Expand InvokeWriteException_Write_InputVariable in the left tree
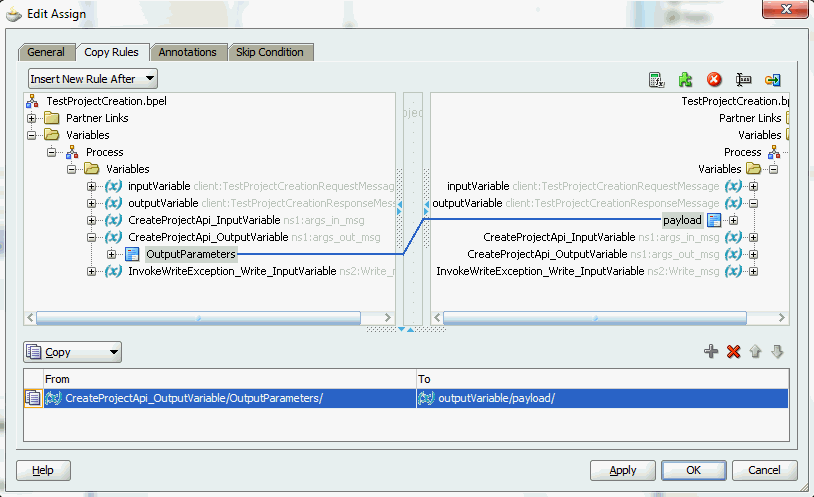The width and height of the screenshot is (814, 497). click(91, 271)
